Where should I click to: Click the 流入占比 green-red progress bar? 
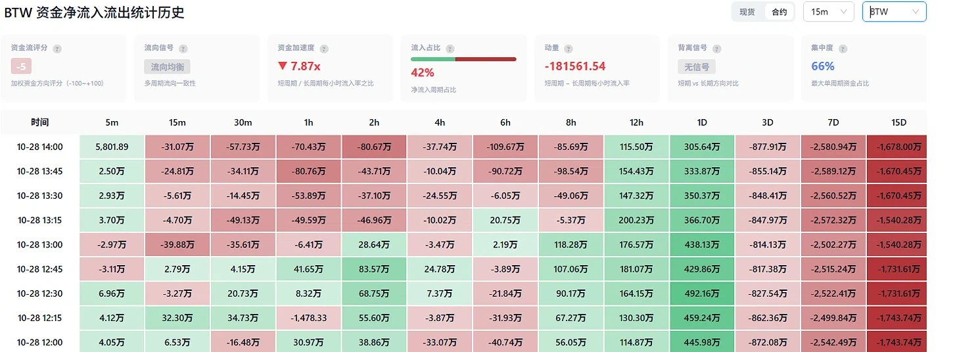[463, 59]
